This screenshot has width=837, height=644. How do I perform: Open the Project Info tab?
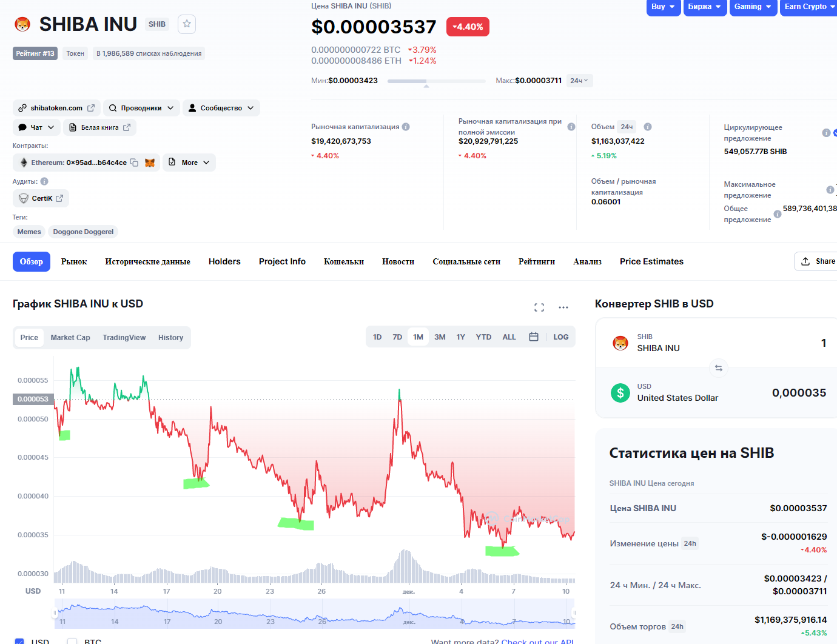(282, 261)
